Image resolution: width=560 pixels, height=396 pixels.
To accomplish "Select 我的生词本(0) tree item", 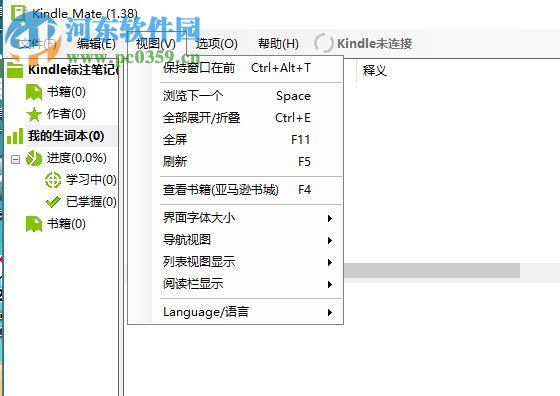I will (x=66, y=136).
